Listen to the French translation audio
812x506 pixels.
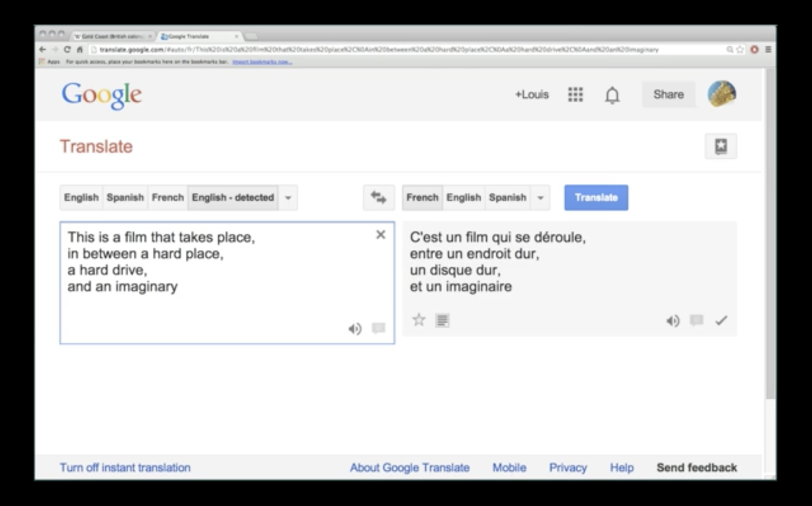[672, 321]
